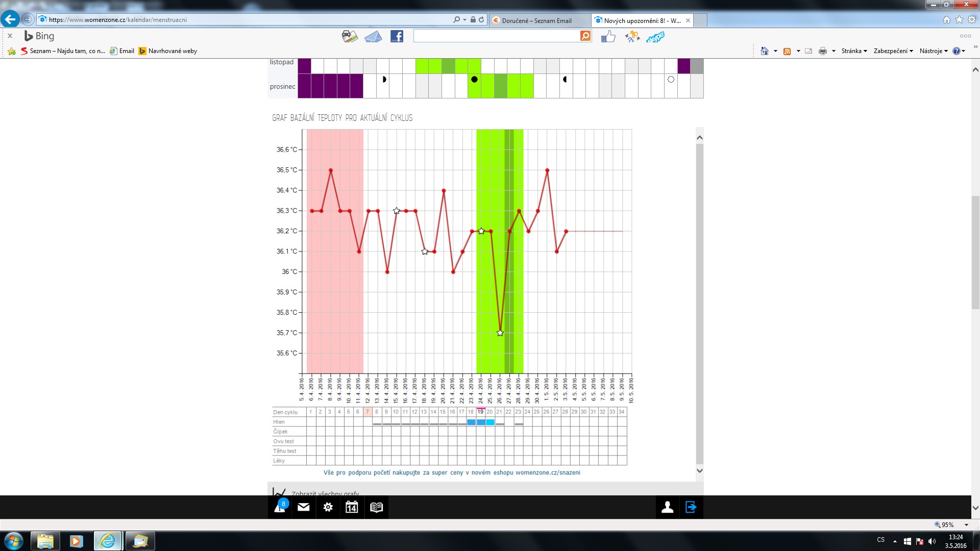
Task: Click the Bing toolbar search input field
Action: (x=496, y=36)
